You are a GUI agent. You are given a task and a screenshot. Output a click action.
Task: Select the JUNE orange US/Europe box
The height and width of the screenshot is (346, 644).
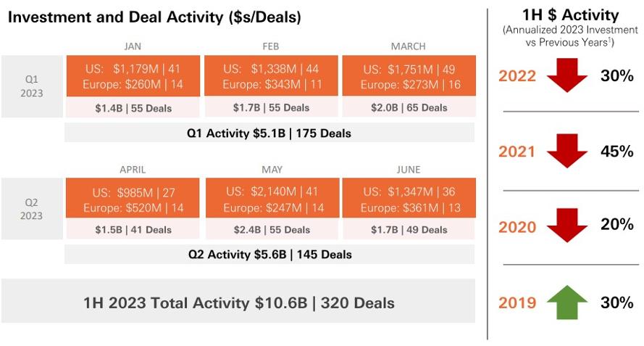tap(409, 198)
